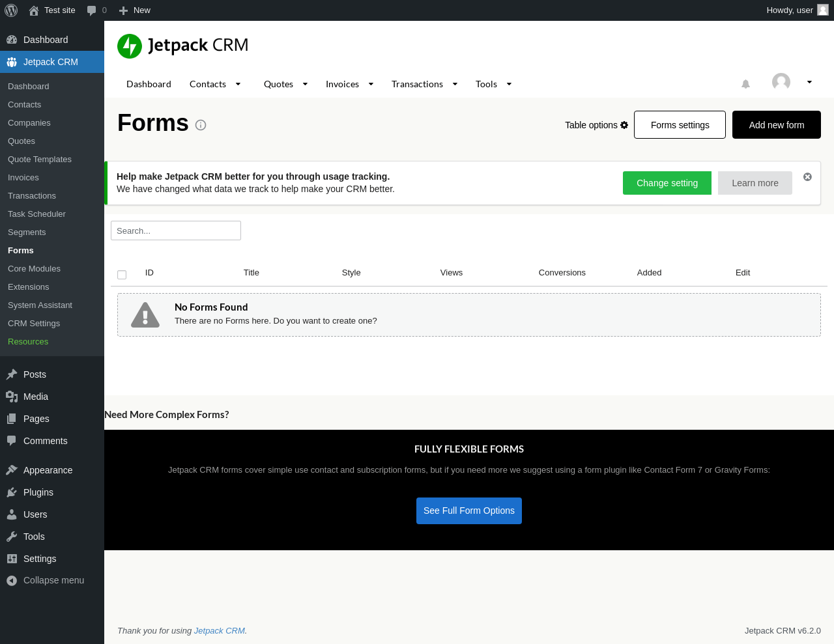The height and width of the screenshot is (644, 834).
Task: Open Companies in the CRM submenu
Action: tap(29, 123)
